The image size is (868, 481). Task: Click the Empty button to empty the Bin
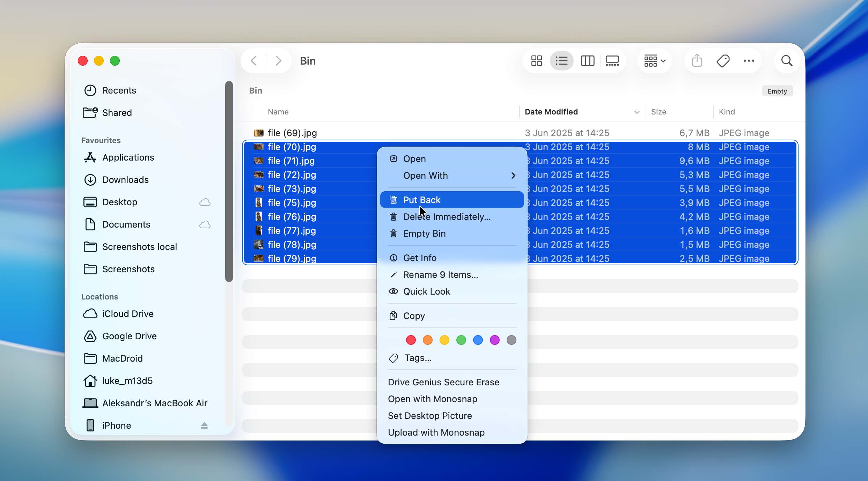coord(777,90)
